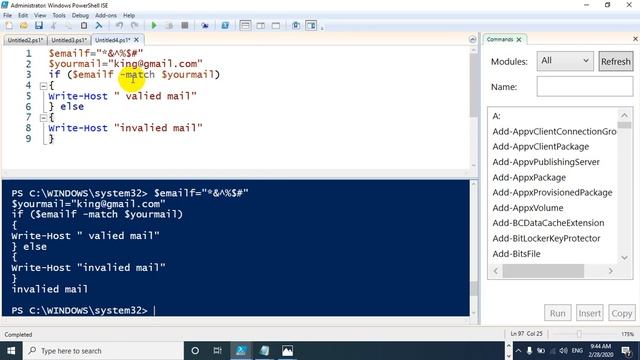Click the Run button in Commands

558,313
